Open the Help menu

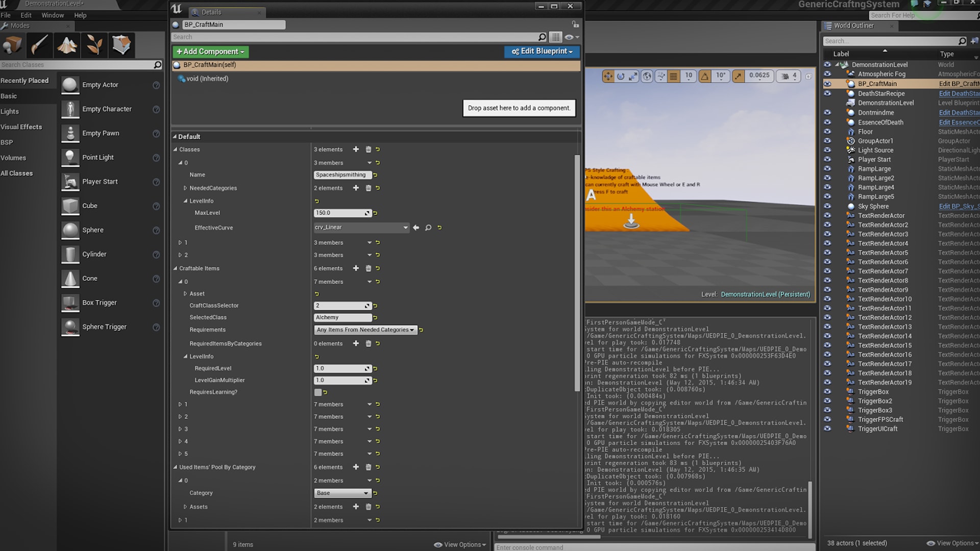click(x=80, y=15)
